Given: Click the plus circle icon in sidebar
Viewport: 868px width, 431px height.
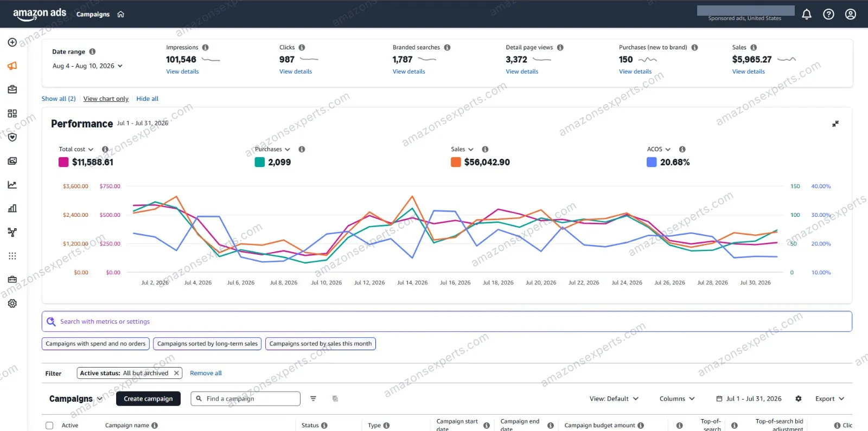Looking at the screenshot, I should [12, 42].
